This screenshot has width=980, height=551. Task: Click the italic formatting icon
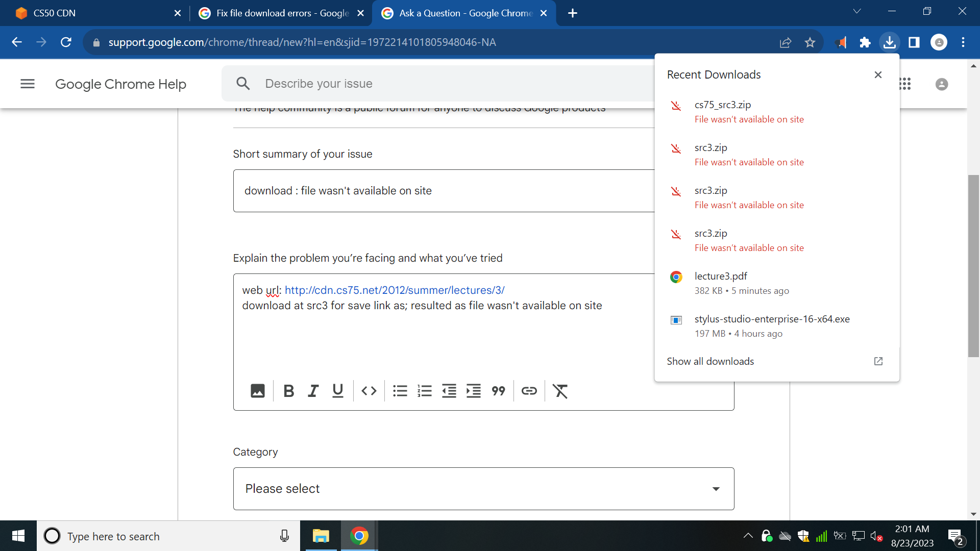coord(313,391)
